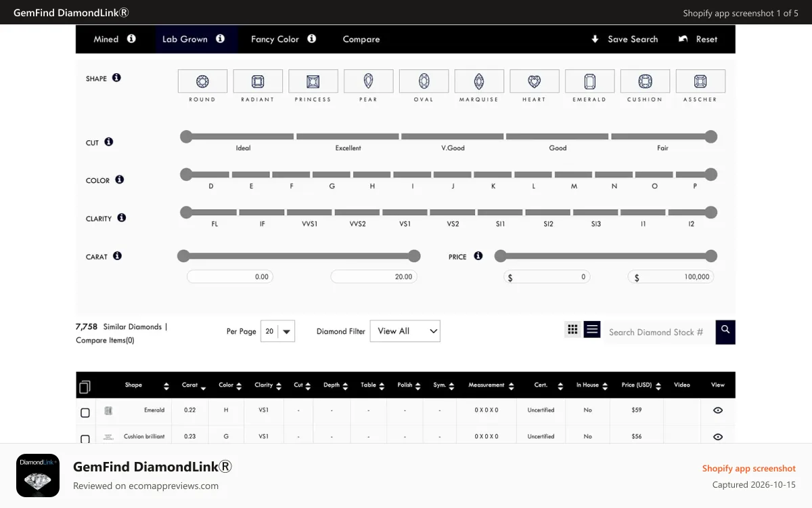Reset the search filters
Screen dimensions: 812x508
tap(698, 39)
